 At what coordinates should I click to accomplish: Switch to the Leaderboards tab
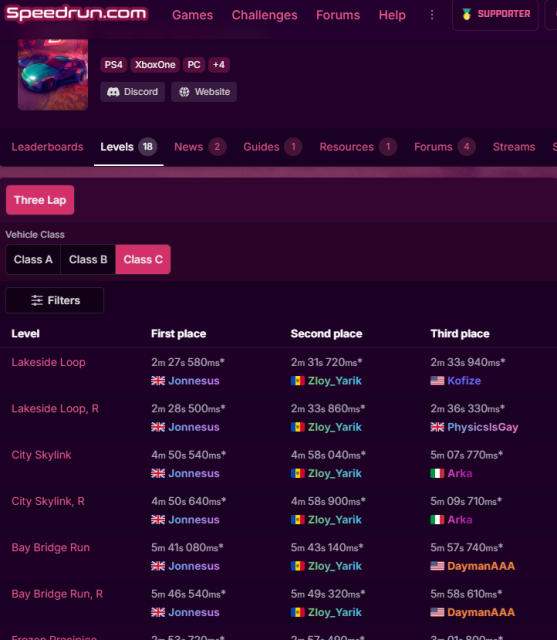pyautogui.click(x=47, y=147)
